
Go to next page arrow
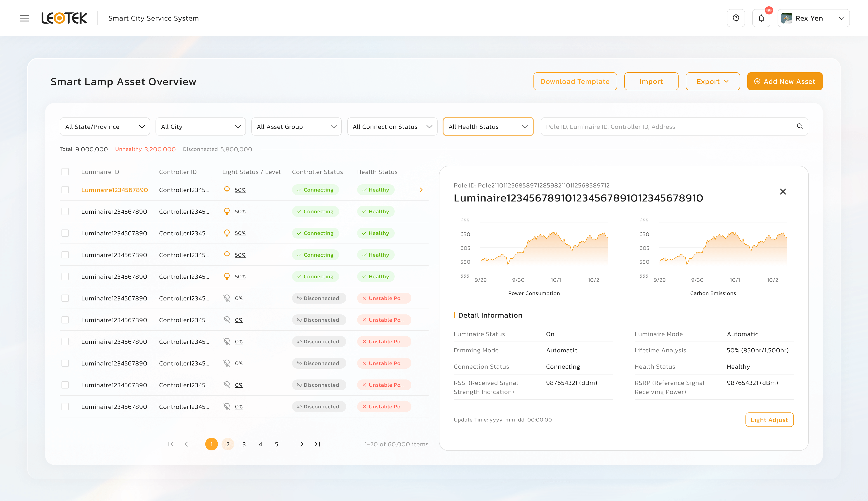[302, 444]
